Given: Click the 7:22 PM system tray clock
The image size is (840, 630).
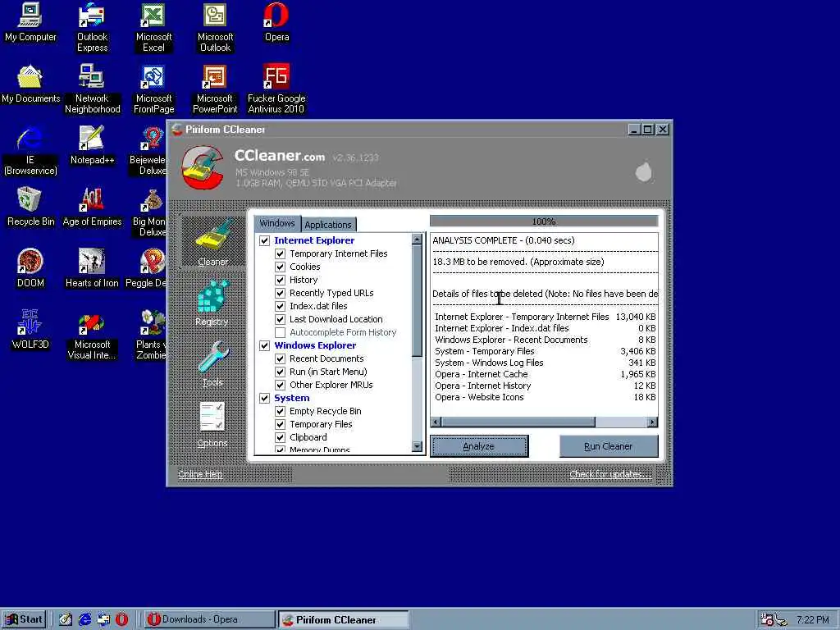Looking at the screenshot, I should click(x=812, y=620).
